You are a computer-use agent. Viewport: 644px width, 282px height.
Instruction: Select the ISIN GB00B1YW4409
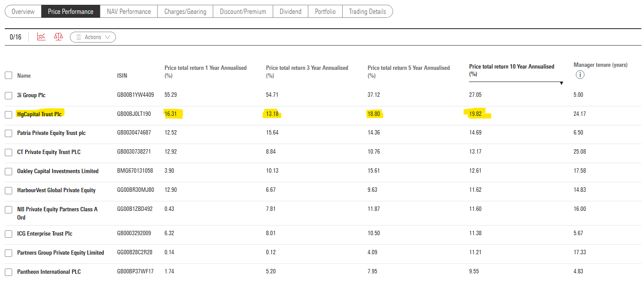(x=135, y=95)
